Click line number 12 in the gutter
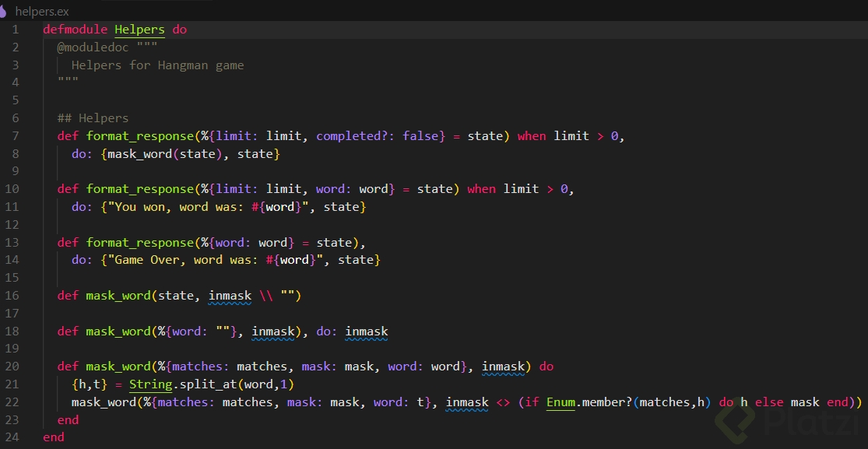Screen dimensions: 868x449 [12, 225]
